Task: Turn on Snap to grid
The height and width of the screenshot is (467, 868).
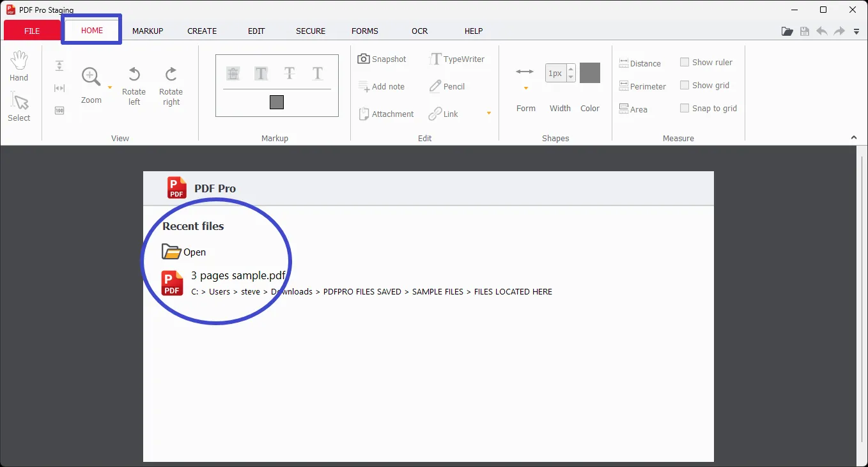Action: pyautogui.click(x=685, y=108)
